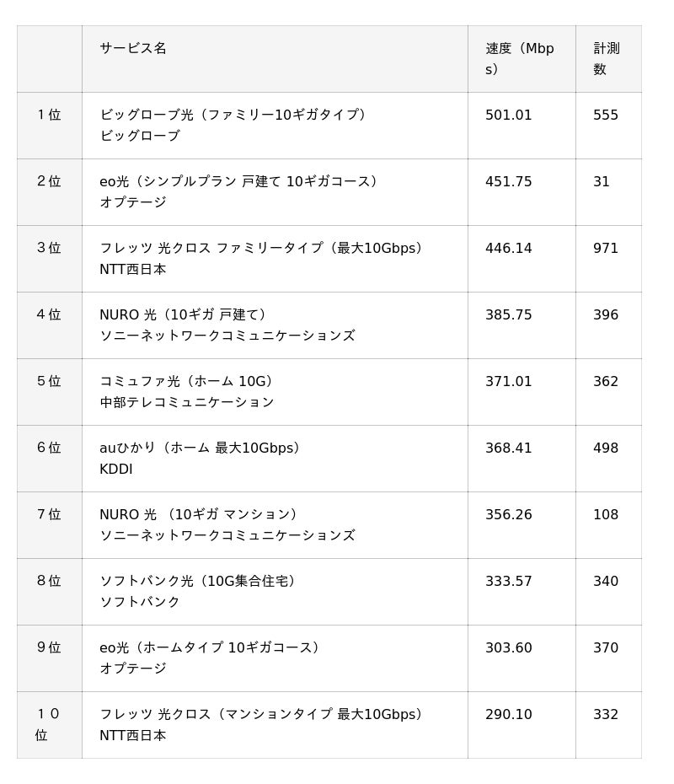Select NURO 光（10ギガ マンション） entry
The height and width of the screenshot is (784, 674).
tap(200, 514)
